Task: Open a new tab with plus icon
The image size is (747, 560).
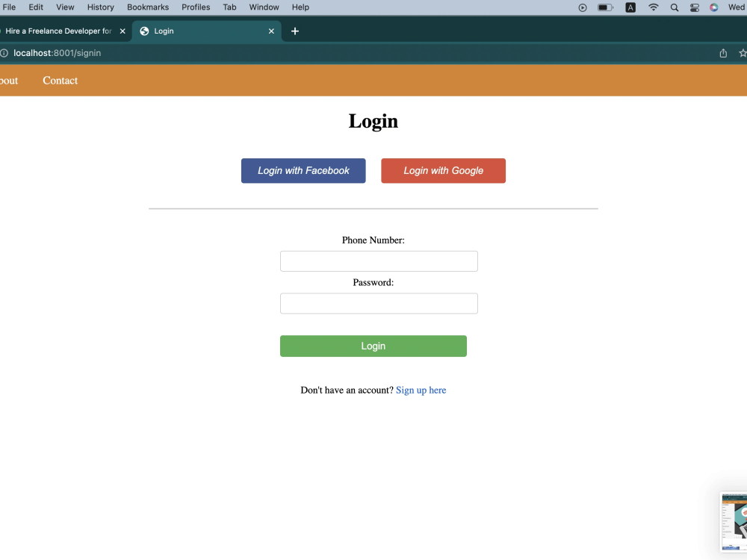Action: (295, 31)
